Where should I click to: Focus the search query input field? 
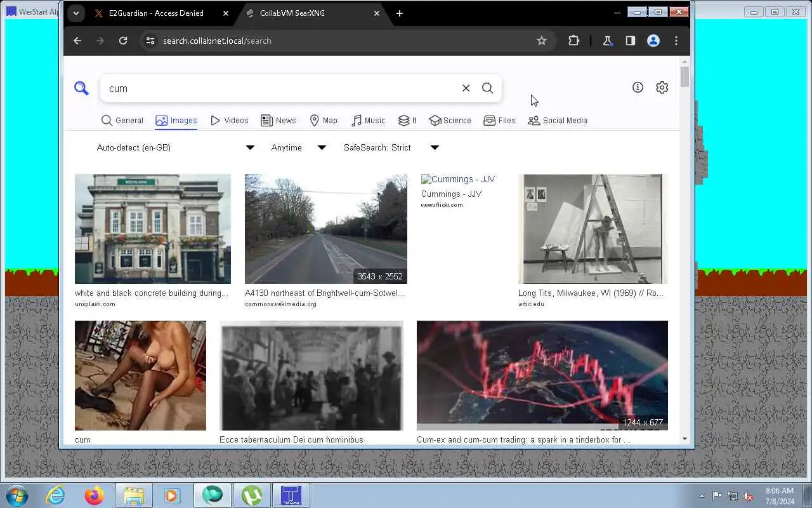(x=282, y=88)
